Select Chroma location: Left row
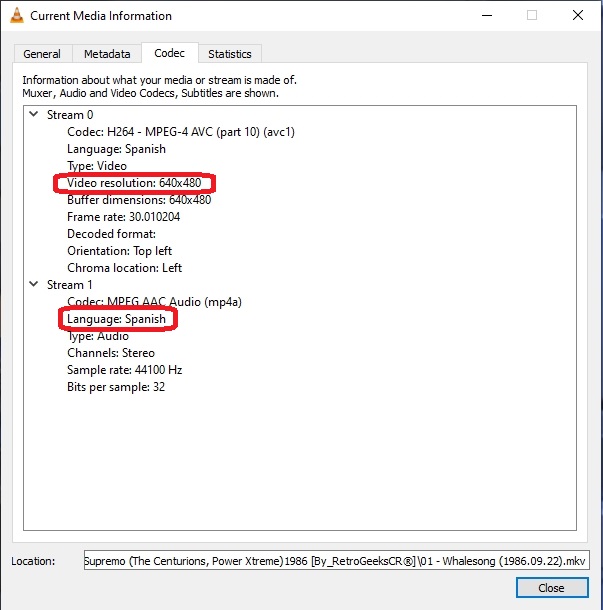Image resolution: width=603 pixels, height=610 pixels. click(x=124, y=268)
